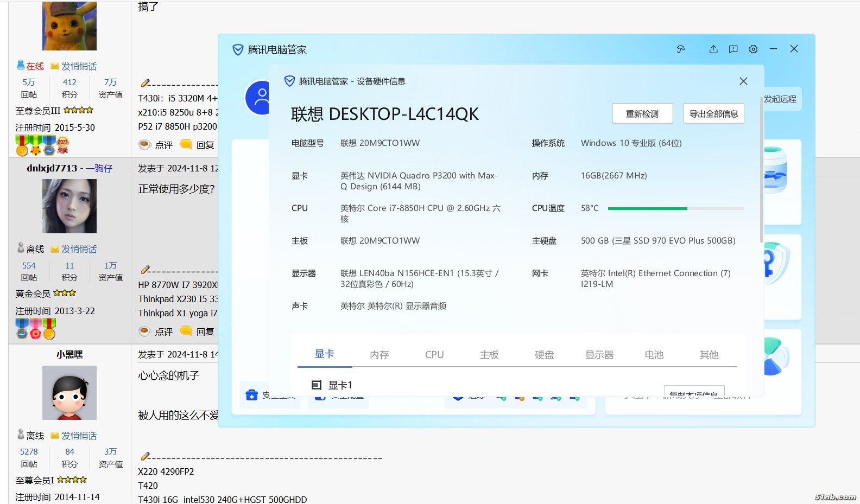Switch to the 电池 tab

pos(654,355)
